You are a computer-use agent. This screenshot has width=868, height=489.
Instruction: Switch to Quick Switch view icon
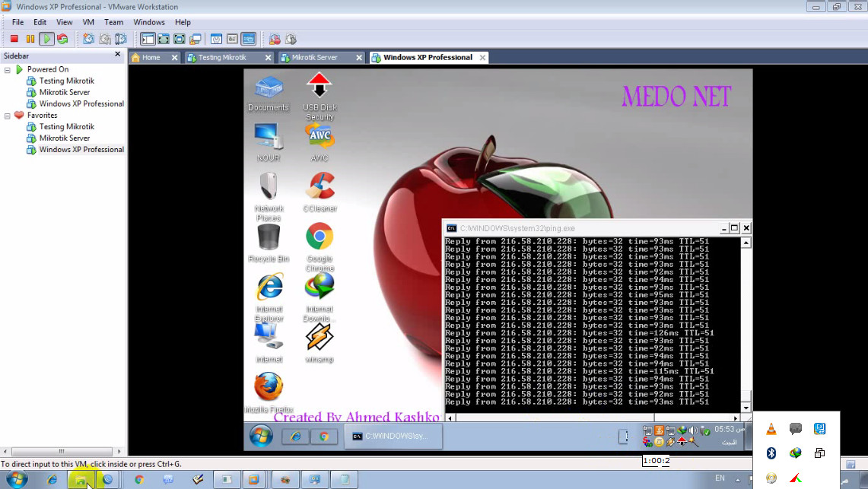tap(164, 39)
